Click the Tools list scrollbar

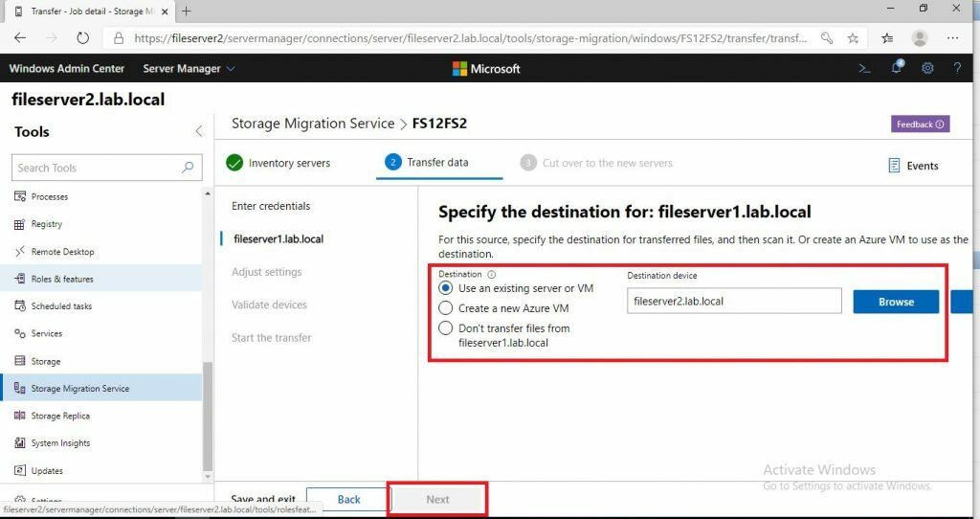(208, 416)
